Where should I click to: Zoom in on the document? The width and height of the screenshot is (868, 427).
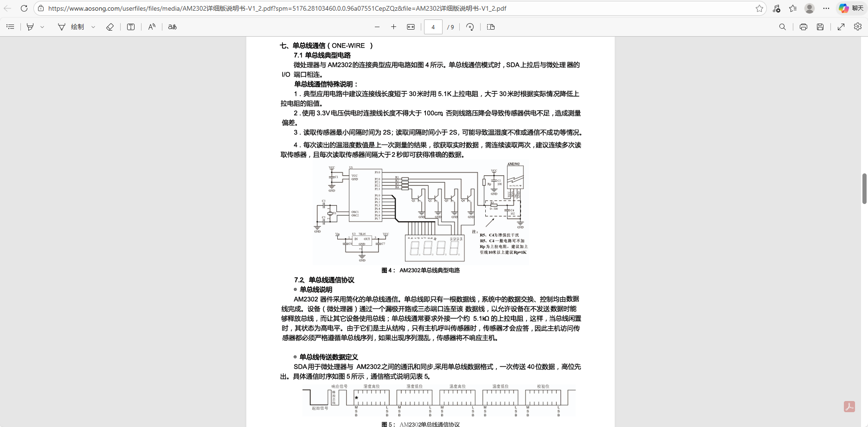tap(393, 26)
